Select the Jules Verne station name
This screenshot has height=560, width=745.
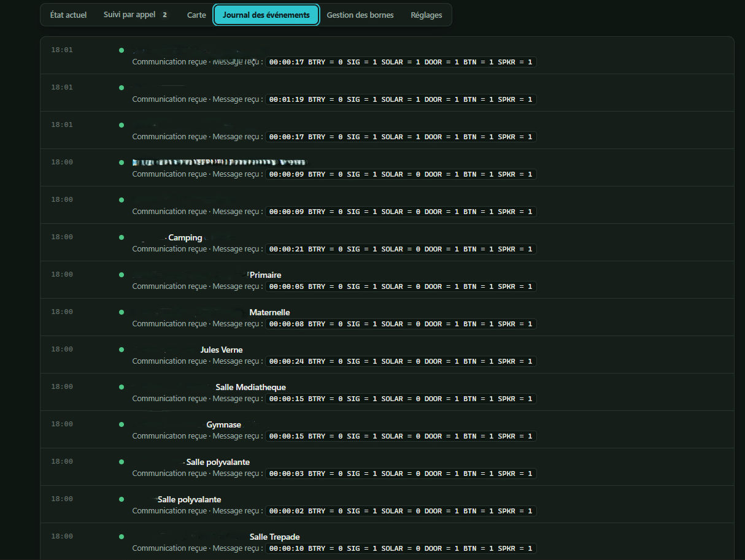click(222, 350)
